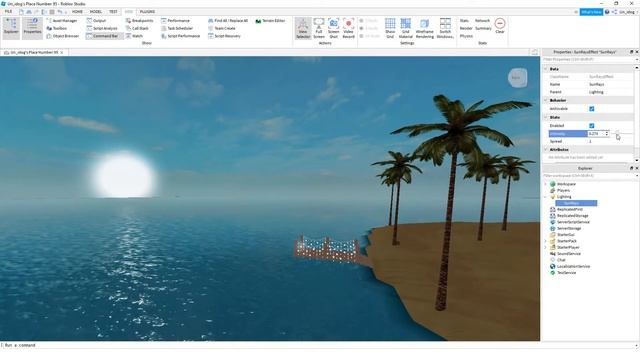Adjust the Intensity slider track
This screenshot has height=360, width=640.
coord(622,133)
